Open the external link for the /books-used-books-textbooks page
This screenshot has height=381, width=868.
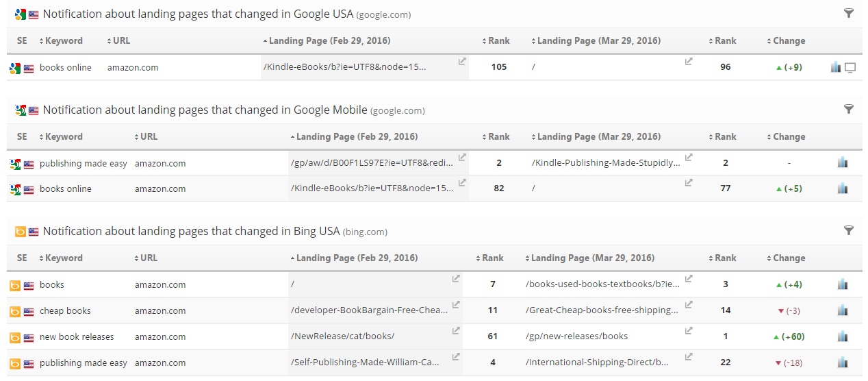689,279
